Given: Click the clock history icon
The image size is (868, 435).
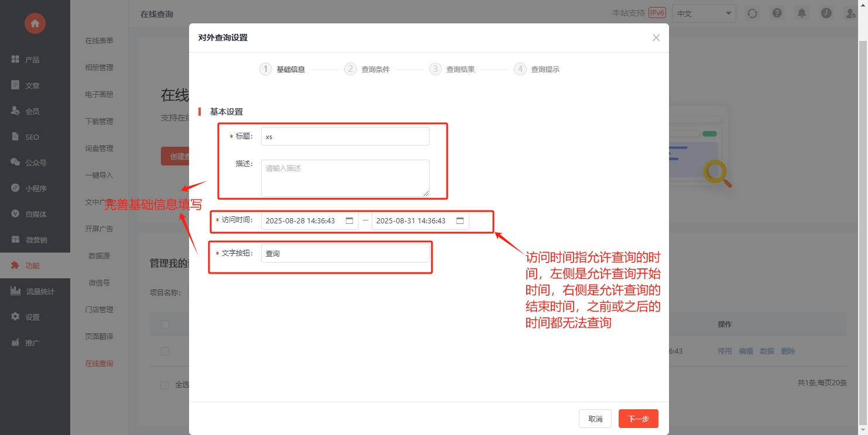Looking at the screenshot, I should tap(826, 13).
